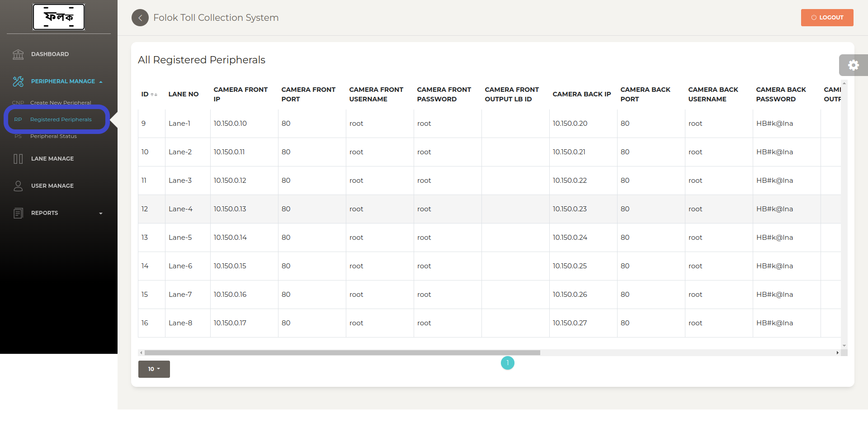The image size is (868, 433).
Task: Click the Peripheral Manage tools icon
Action: (x=18, y=81)
